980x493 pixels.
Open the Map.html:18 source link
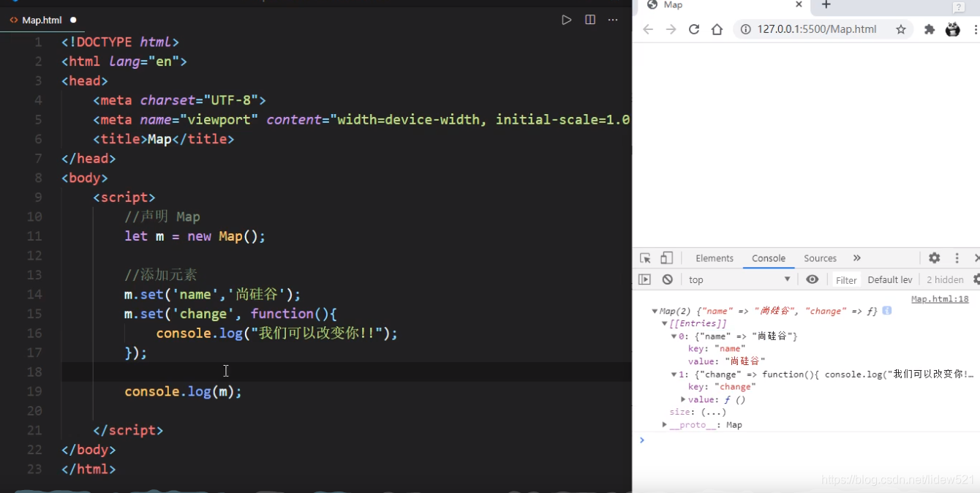(x=940, y=298)
